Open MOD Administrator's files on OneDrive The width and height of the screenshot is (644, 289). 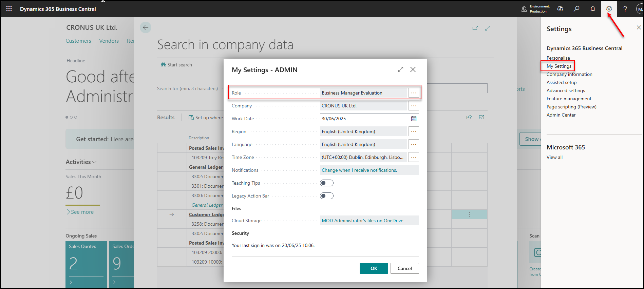362,221
